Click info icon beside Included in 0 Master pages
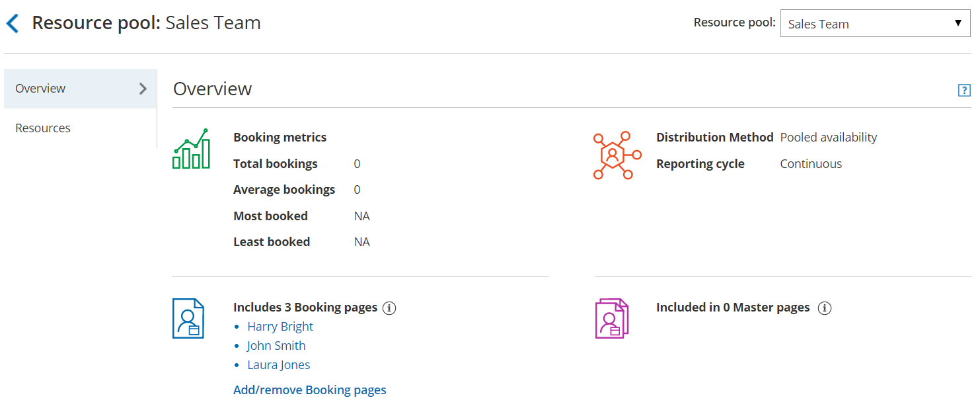Viewport: 980px width, 416px height. 824,308
